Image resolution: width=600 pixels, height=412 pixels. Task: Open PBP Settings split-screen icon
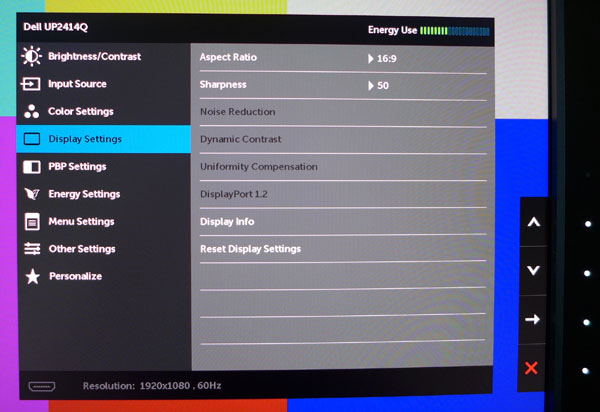pos(32,167)
